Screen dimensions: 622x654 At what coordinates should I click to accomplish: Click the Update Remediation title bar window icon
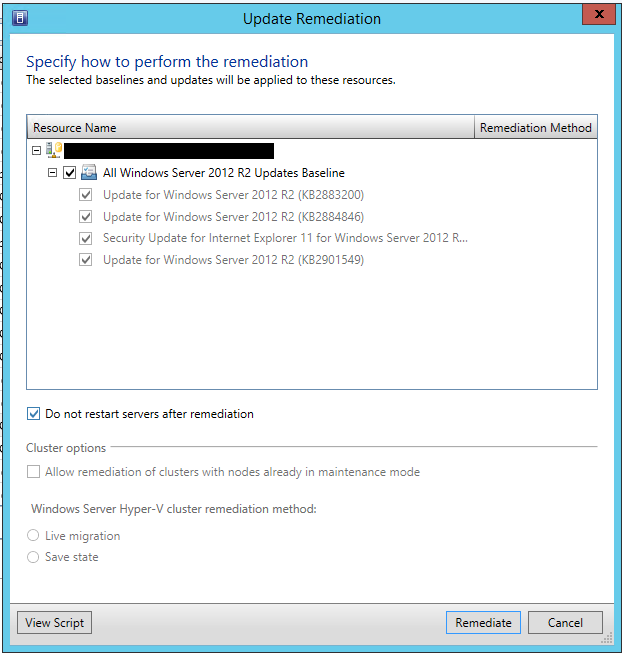(x=19, y=17)
